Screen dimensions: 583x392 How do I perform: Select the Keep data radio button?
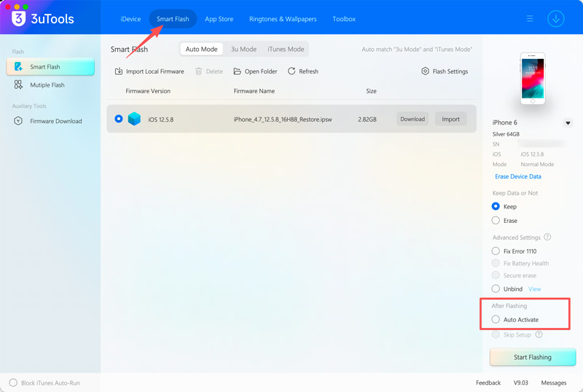496,206
